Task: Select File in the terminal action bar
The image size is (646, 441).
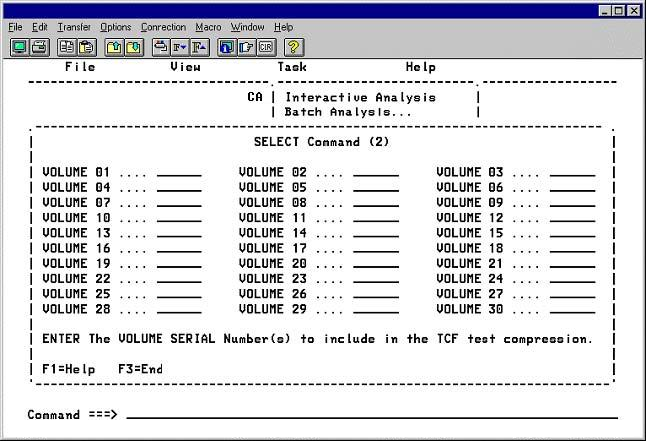Action: click(x=80, y=67)
